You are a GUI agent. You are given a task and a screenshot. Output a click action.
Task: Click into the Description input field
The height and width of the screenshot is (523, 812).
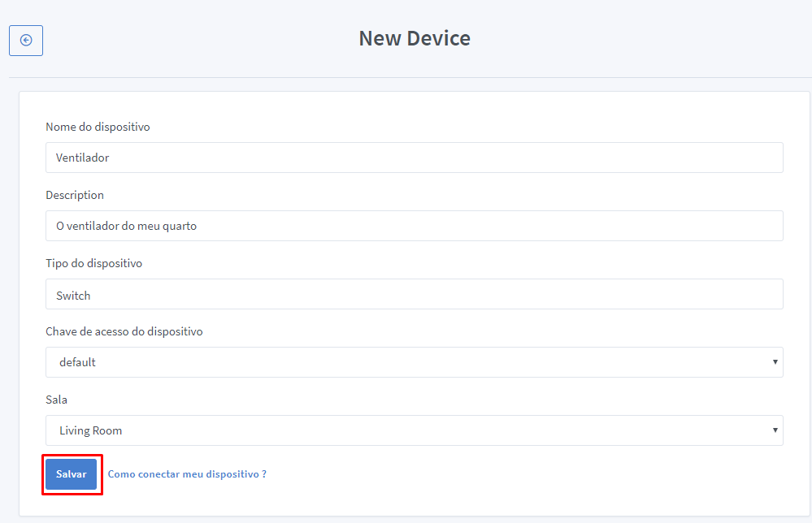tap(415, 226)
